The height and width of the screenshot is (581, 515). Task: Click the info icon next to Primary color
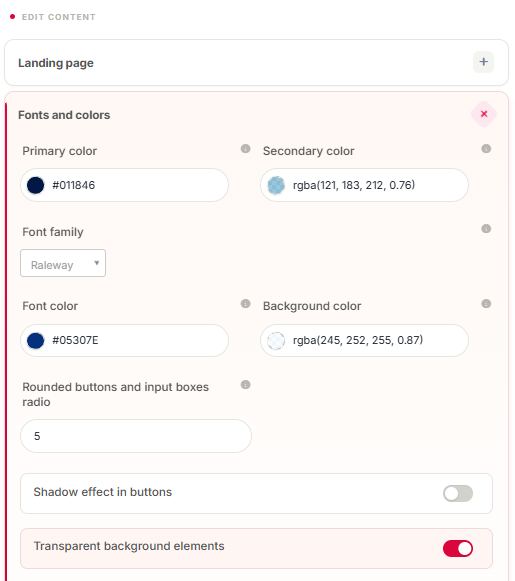[245, 149]
